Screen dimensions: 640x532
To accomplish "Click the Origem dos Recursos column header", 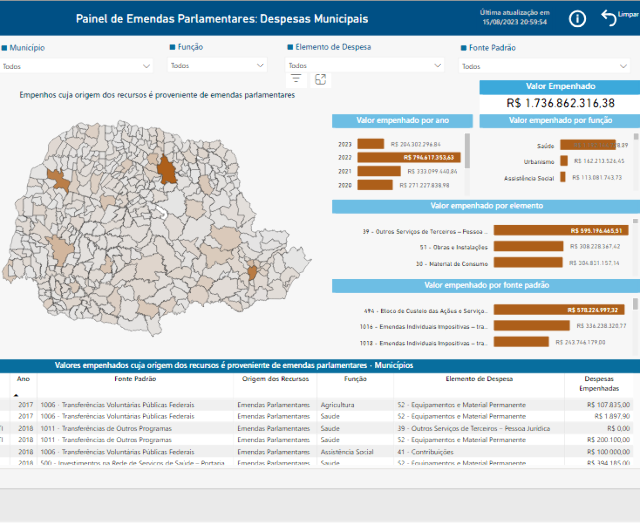I will [x=273, y=380].
